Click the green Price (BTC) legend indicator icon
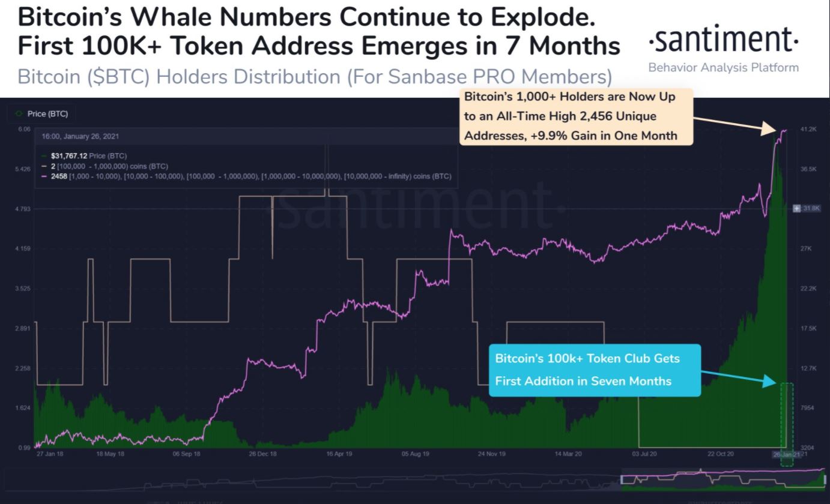Screen dimensions: 830x504 click(19, 114)
